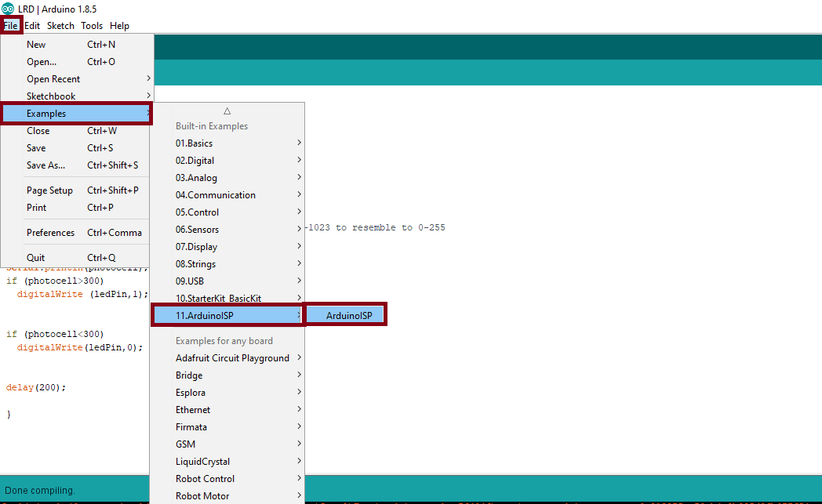Expand the LiquidCrystal library examples
The image size is (822, 504).
tap(227, 462)
